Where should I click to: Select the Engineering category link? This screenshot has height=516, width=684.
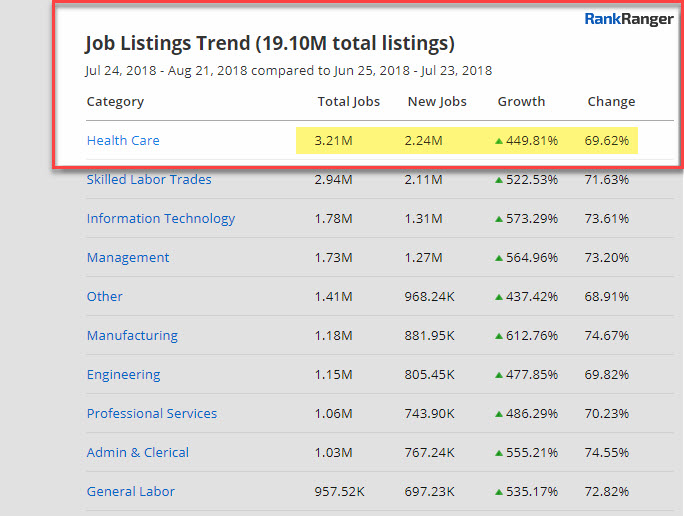[x=123, y=375]
